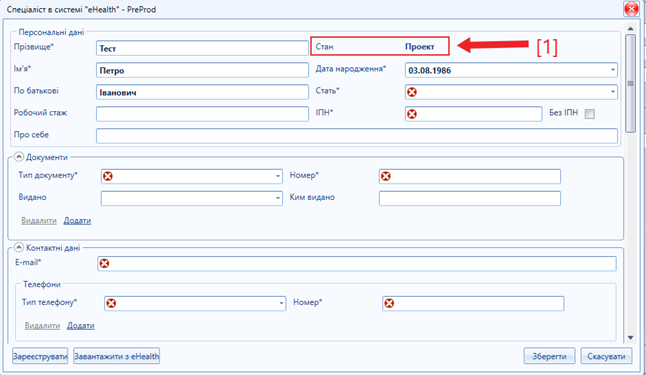Click the error icon in Тип документу field
Screen dimensions: 646x375
pyautogui.click(x=108, y=176)
